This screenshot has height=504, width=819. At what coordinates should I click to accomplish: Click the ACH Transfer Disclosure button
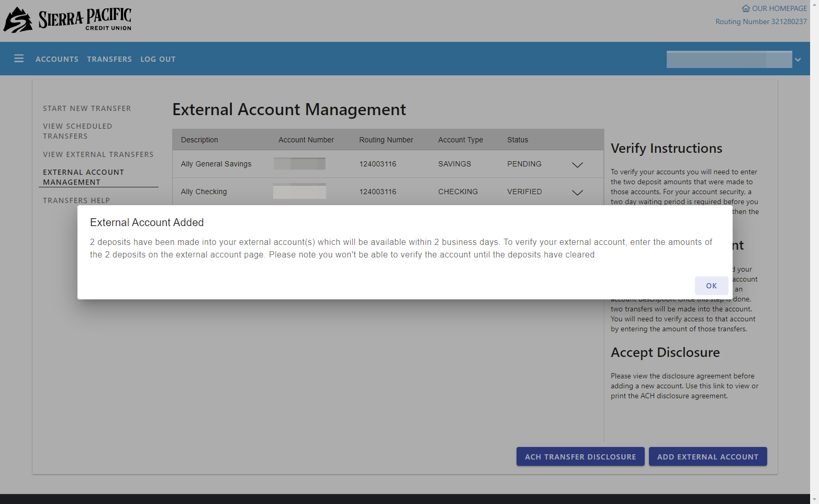point(580,456)
